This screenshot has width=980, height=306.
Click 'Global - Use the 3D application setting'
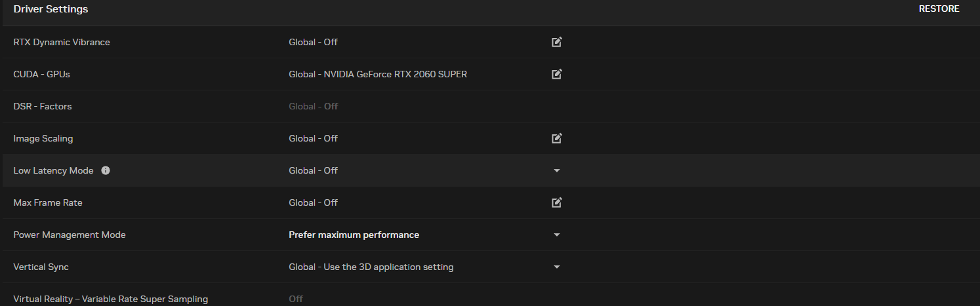371,267
